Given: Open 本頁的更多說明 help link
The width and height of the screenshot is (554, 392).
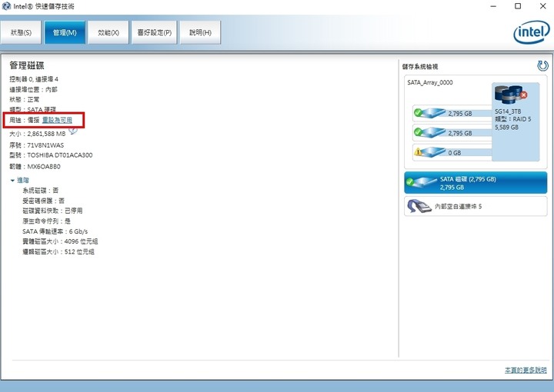Looking at the screenshot, I should coord(526,370).
